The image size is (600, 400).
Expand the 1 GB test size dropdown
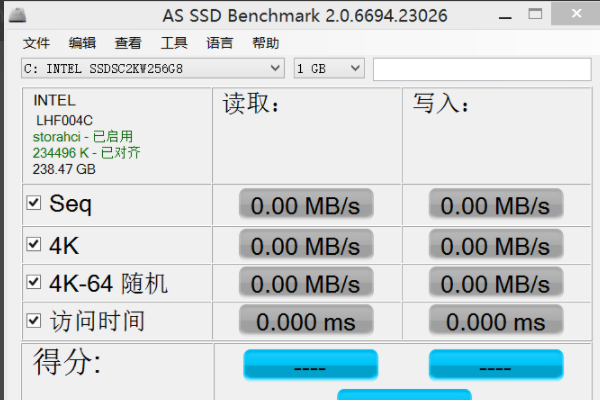pyautogui.click(x=329, y=69)
